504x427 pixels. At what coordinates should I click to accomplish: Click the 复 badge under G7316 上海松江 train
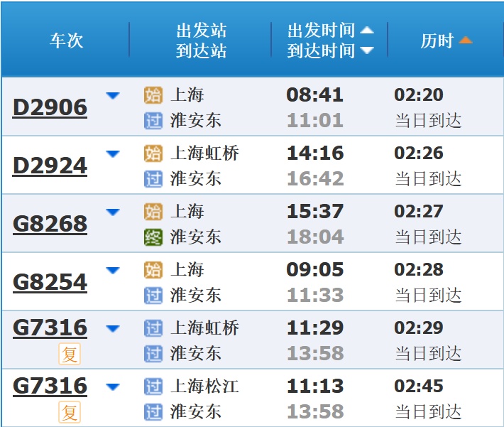pos(70,411)
